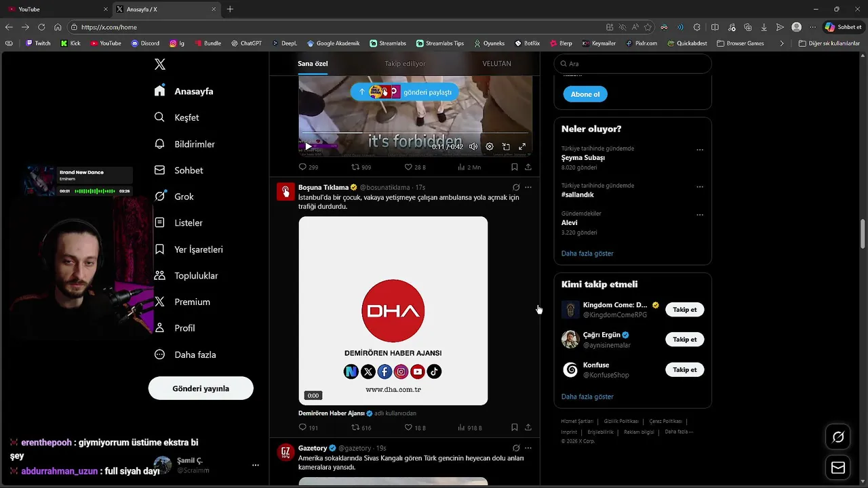Follow Kingdom Come account
This screenshot has height=488, width=868.
tap(685, 310)
